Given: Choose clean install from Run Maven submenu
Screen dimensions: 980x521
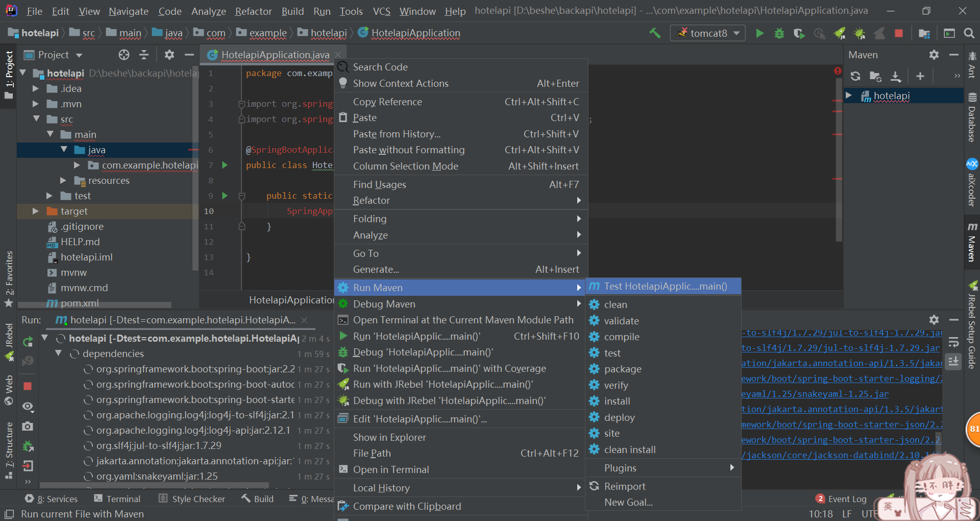Looking at the screenshot, I should [x=663, y=449].
